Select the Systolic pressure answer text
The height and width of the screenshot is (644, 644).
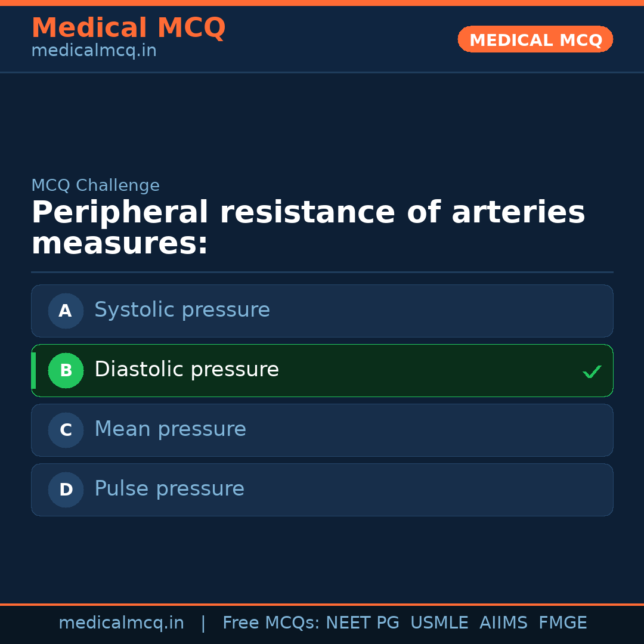point(182,310)
